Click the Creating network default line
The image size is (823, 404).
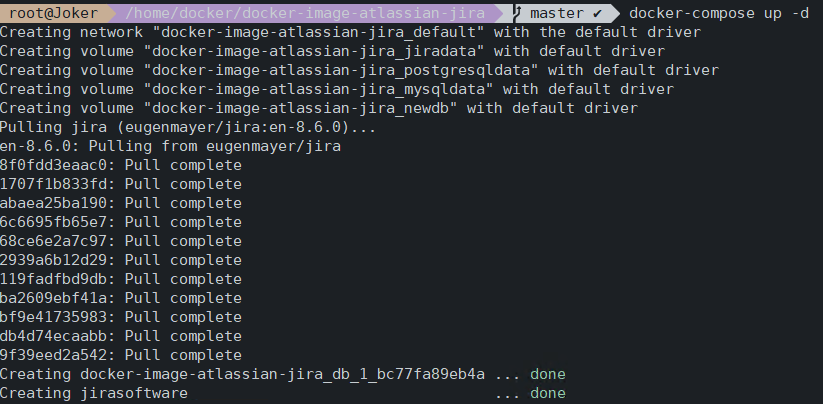tap(350, 33)
